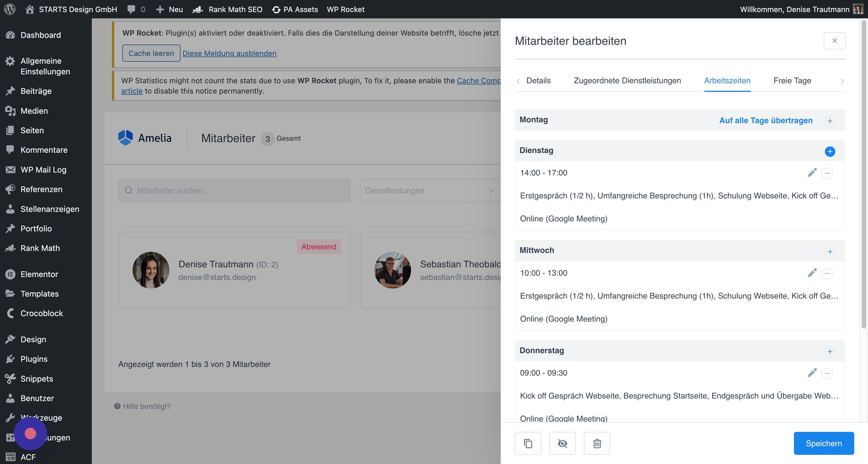Image resolution: width=868 pixels, height=464 pixels.
Task: Click the Cache leeren button
Action: pyautogui.click(x=151, y=53)
